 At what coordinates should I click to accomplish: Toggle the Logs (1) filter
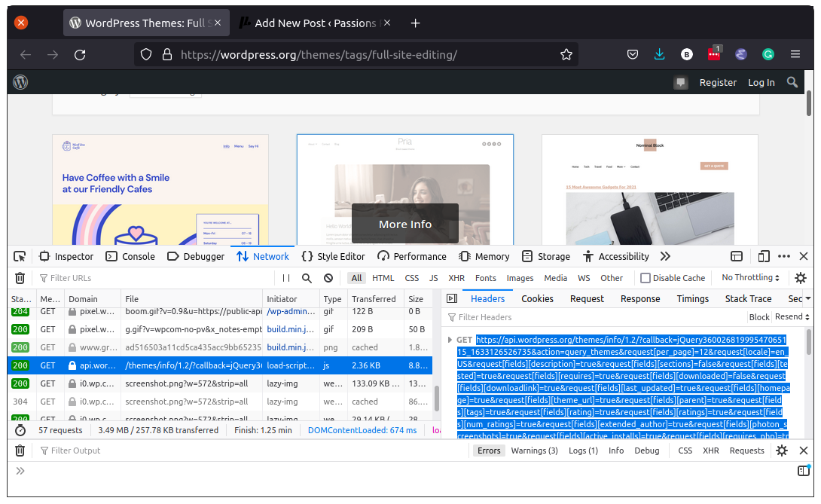pyautogui.click(x=583, y=451)
